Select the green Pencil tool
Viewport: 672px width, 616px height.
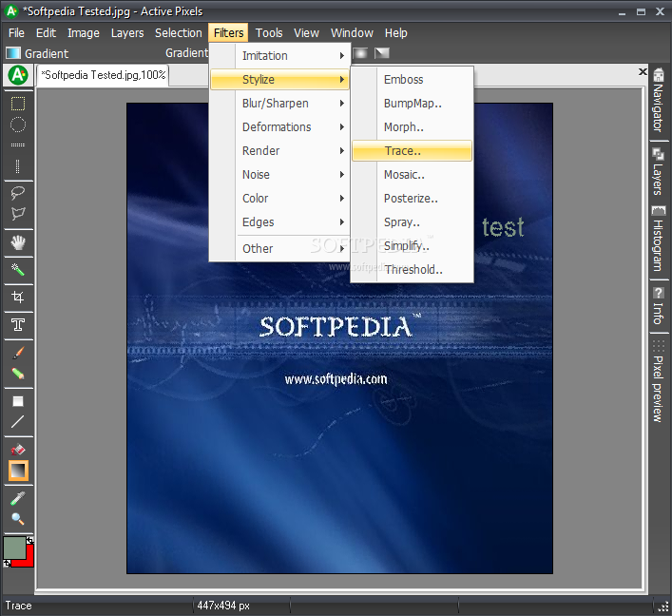coord(18,374)
